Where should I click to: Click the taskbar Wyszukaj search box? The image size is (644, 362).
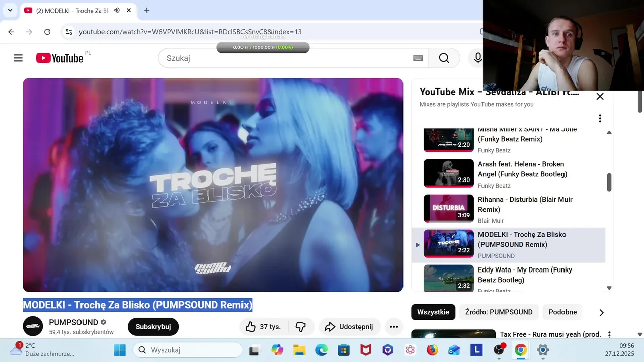point(188,350)
